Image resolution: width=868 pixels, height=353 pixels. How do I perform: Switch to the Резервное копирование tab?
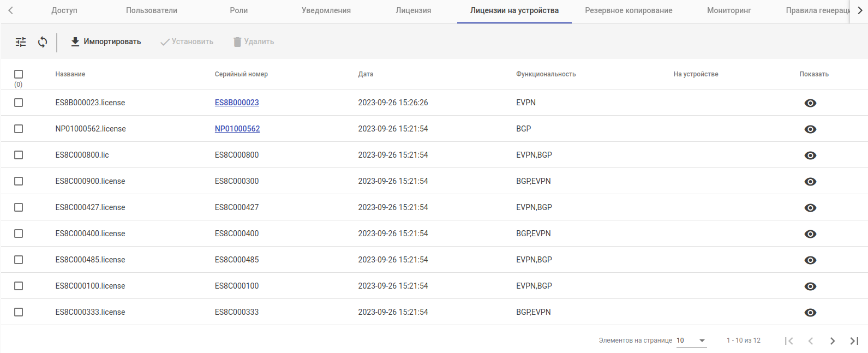coord(628,10)
